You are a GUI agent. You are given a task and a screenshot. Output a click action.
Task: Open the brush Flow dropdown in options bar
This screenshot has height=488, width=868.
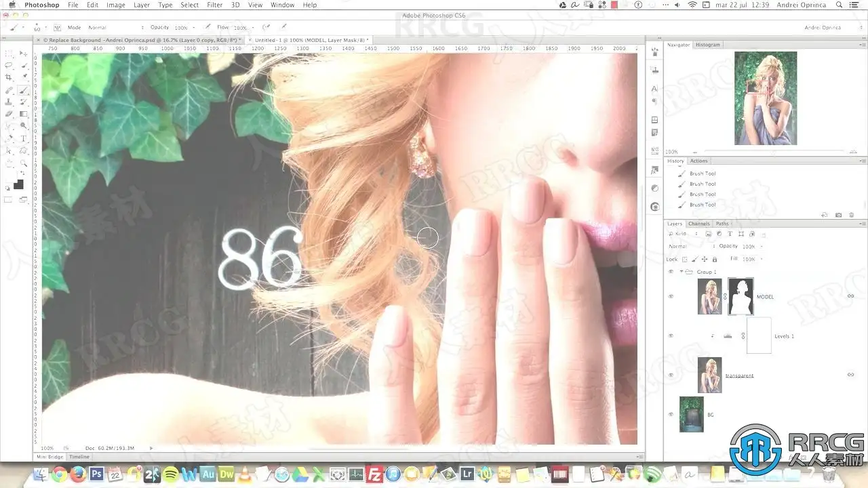coord(252,28)
